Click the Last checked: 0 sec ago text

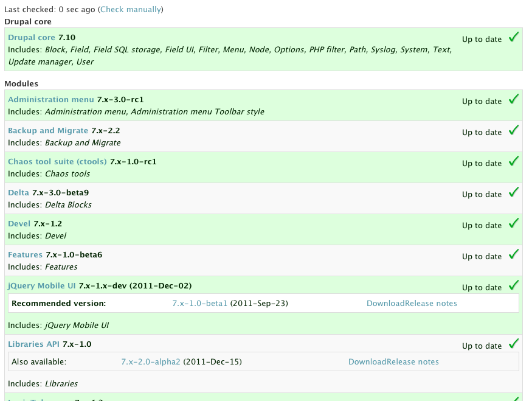pyautogui.click(x=50, y=10)
